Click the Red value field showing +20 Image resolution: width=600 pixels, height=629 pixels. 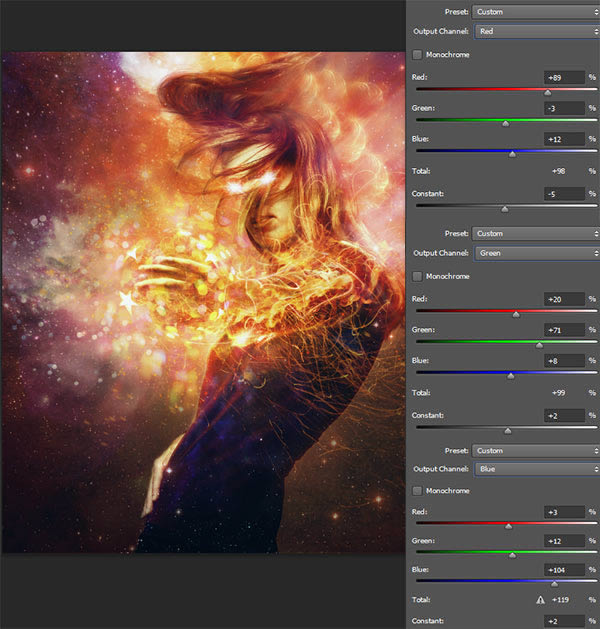pos(564,299)
